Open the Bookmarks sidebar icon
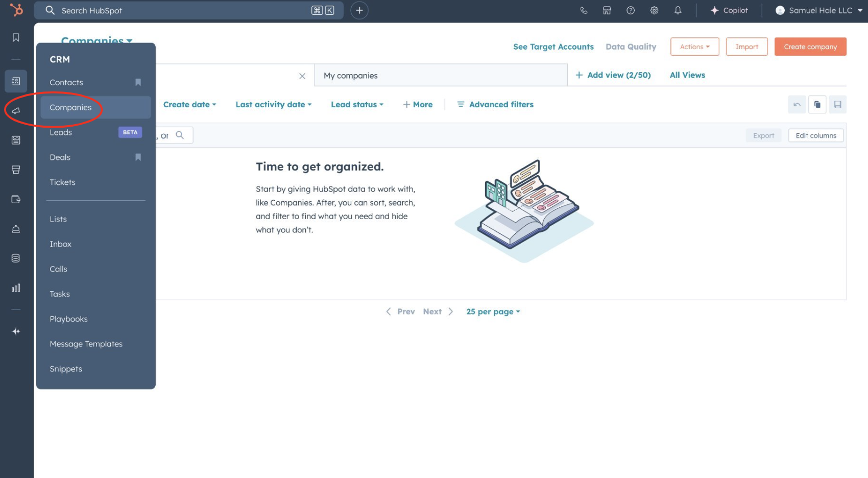Screen dimensions: 868x478 pyautogui.click(x=16, y=37)
